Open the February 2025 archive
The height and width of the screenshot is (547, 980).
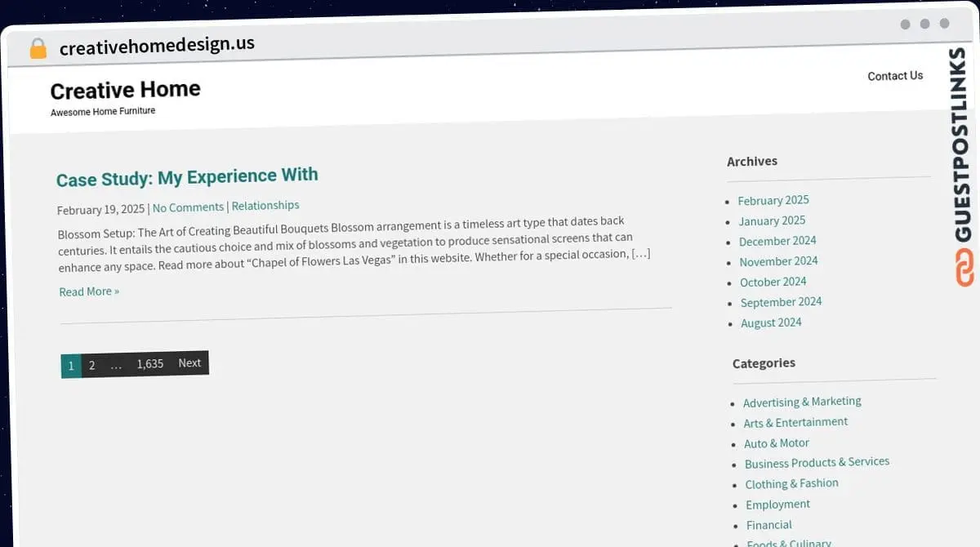[x=773, y=200]
